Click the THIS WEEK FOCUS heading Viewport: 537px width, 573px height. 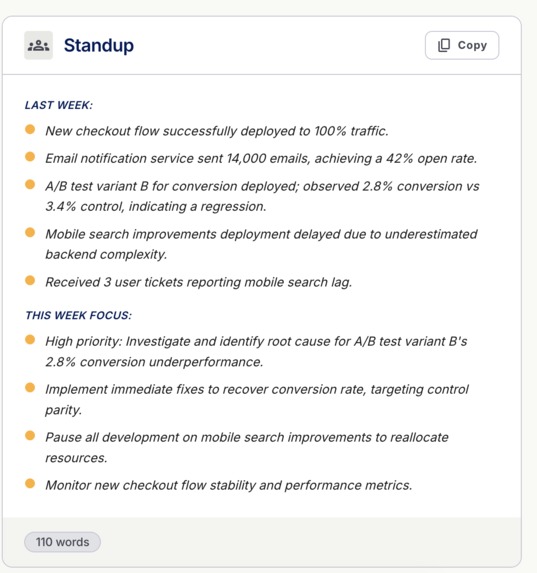pyautogui.click(x=78, y=315)
